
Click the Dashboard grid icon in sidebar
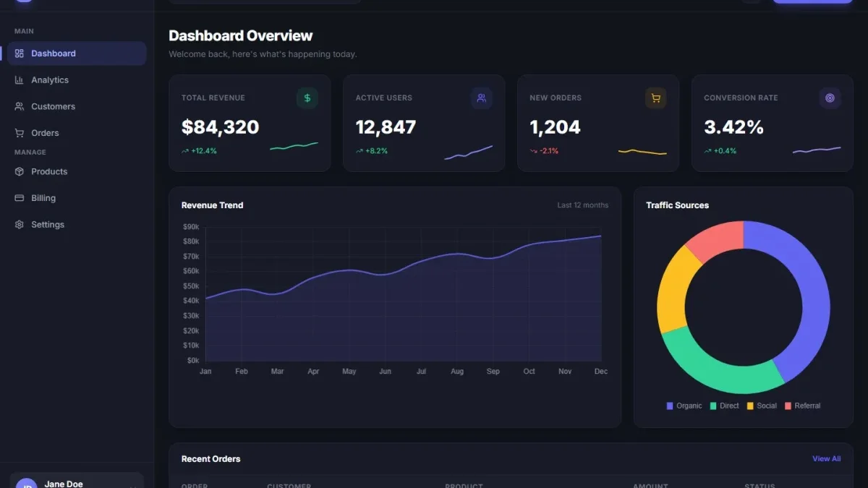20,53
